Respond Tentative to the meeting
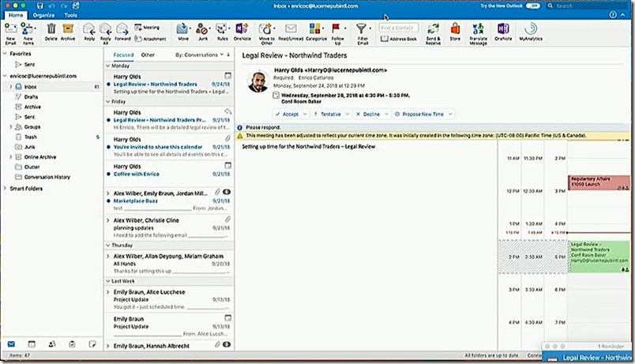635x364 pixels. (x=327, y=114)
